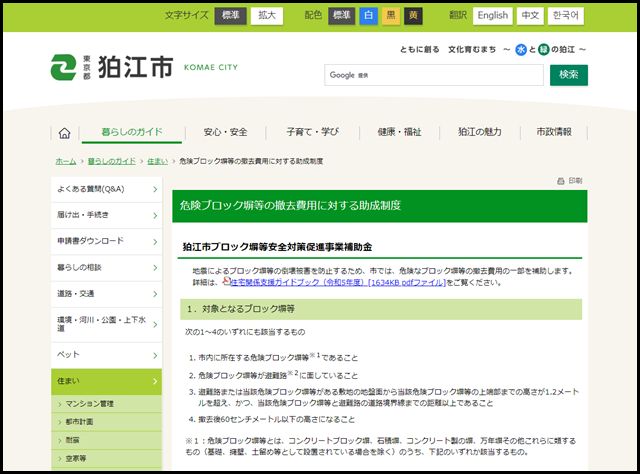Click the home icon in navigation bar
Screen dimensions: 640x474
65,133
